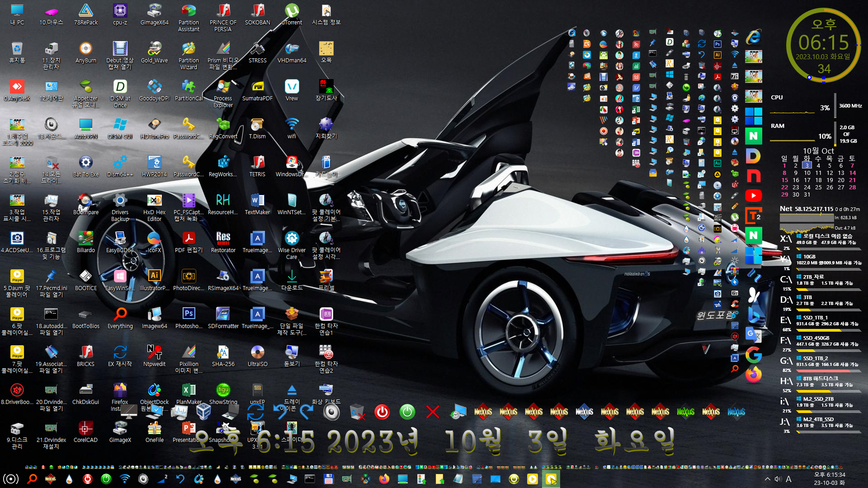Launch DISM GUI desktop icon
Image resolution: width=868 pixels, height=488 pixels.
tap(120, 128)
